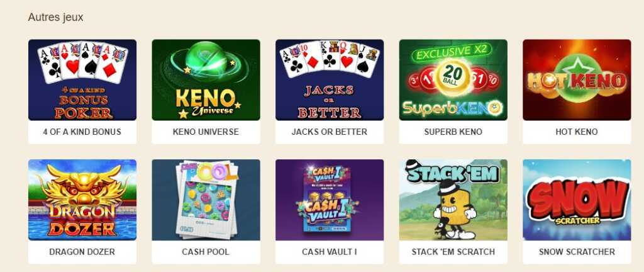Open the JACKS OR BETTER label

coord(330,132)
